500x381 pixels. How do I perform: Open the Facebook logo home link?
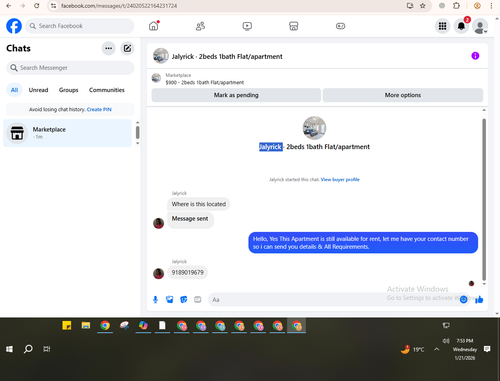14,26
